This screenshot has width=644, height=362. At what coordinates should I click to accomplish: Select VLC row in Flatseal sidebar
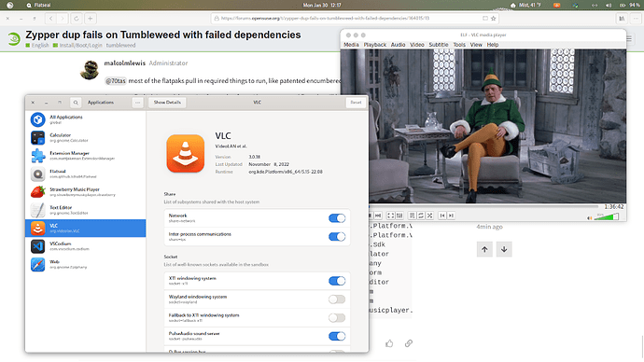86,229
